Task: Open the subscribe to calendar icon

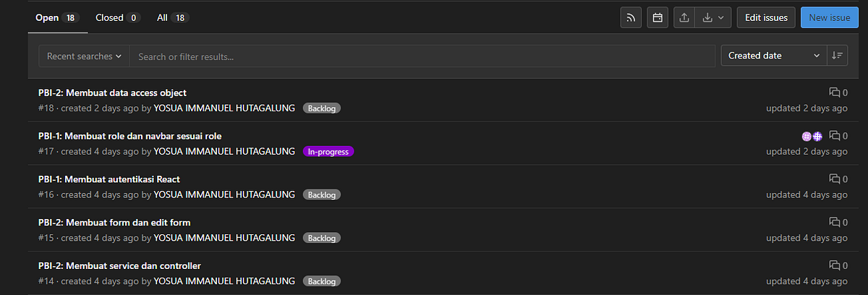Action: 658,17
